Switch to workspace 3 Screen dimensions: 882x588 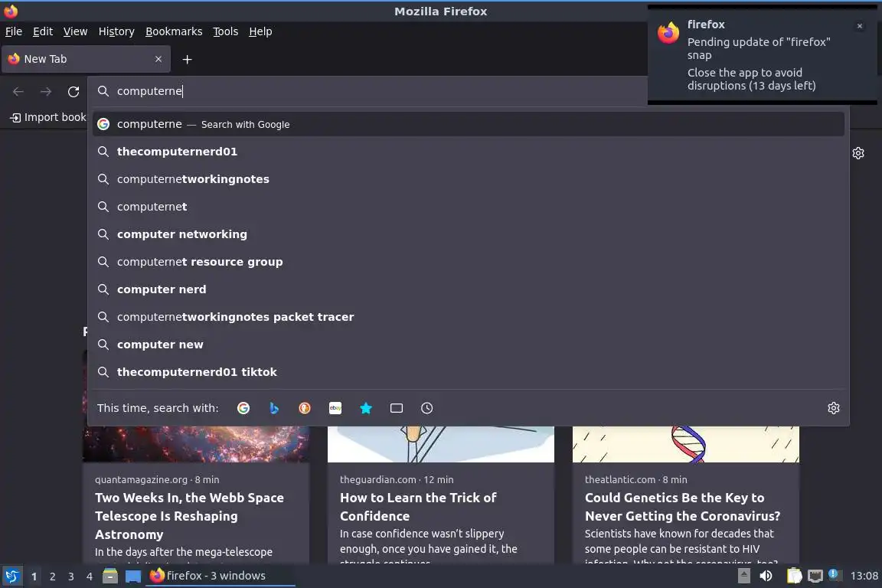(71, 577)
